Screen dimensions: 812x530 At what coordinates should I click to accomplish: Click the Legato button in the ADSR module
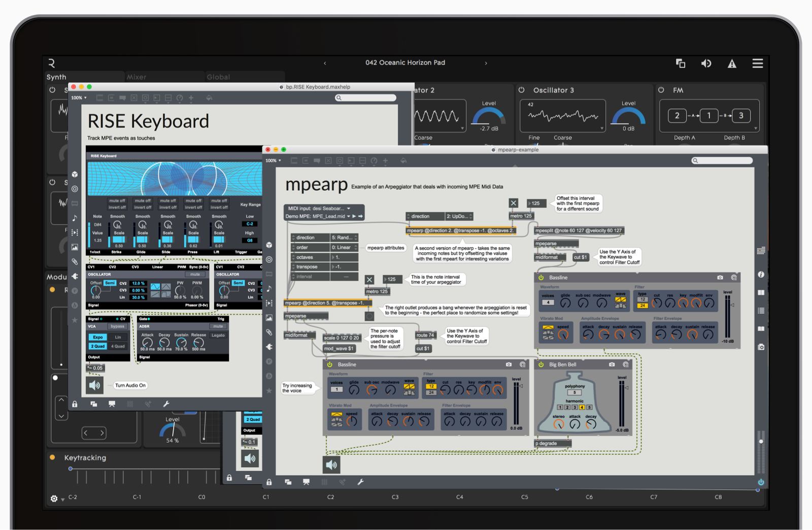point(218,335)
